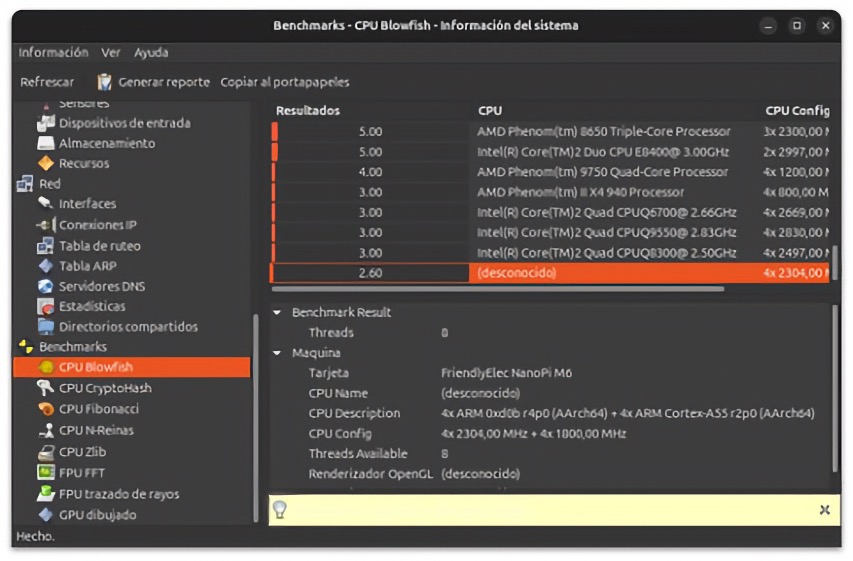Click the Threads Available row

click(x=551, y=454)
